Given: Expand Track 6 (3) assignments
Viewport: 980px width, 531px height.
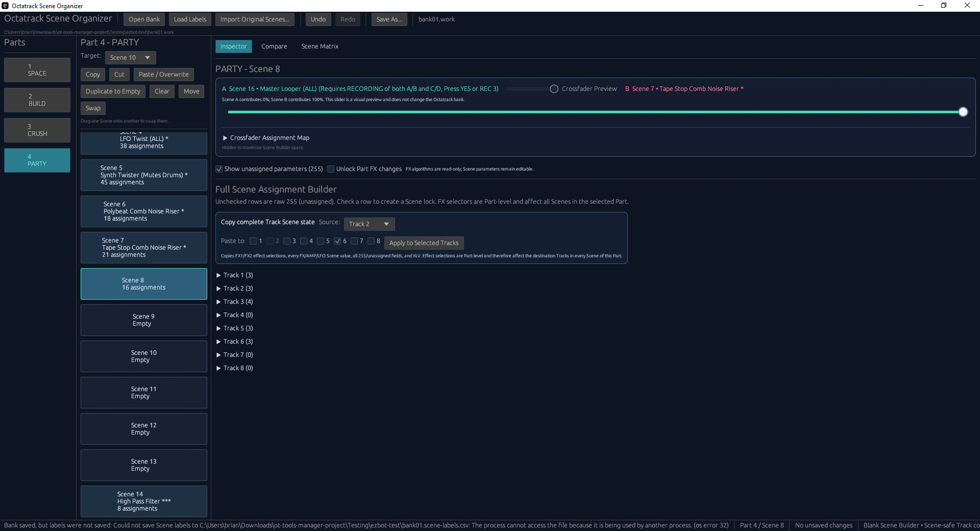Looking at the screenshot, I should coord(235,342).
